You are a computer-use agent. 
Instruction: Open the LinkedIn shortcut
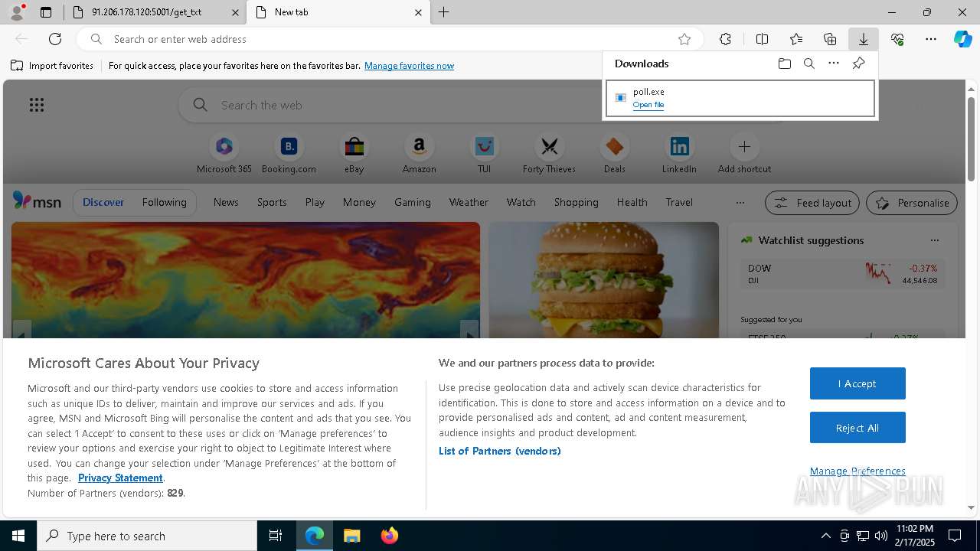(x=679, y=154)
